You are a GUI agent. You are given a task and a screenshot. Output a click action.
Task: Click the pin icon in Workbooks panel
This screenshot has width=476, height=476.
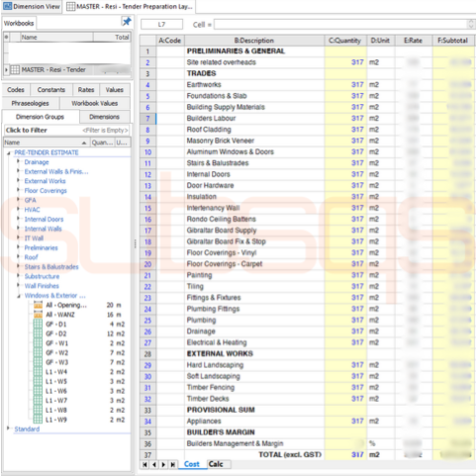pos(127,22)
